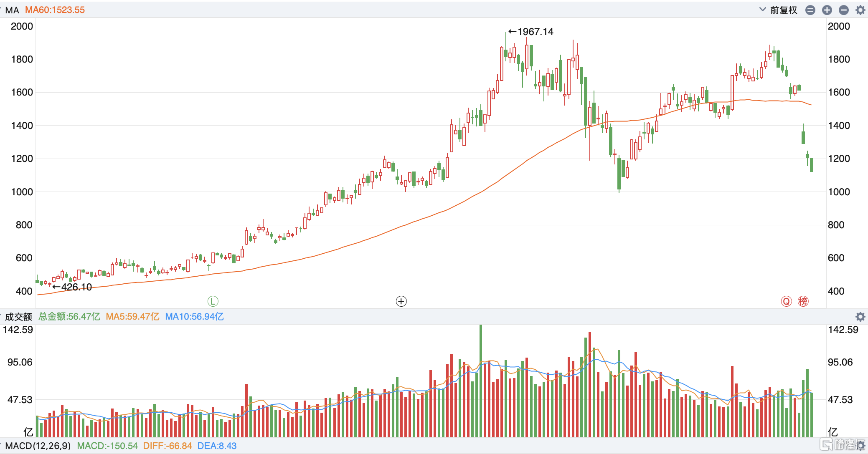
Task: Expand the 成交额 indicator selector
Action: (x=16, y=317)
